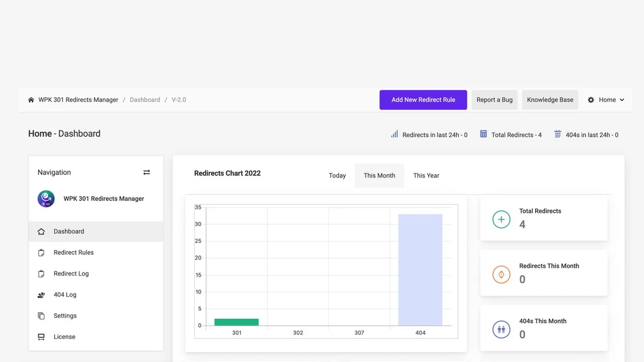The image size is (644, 362).
Task: Switch the chart to the Today tab
Action: [x=337, y=175]
